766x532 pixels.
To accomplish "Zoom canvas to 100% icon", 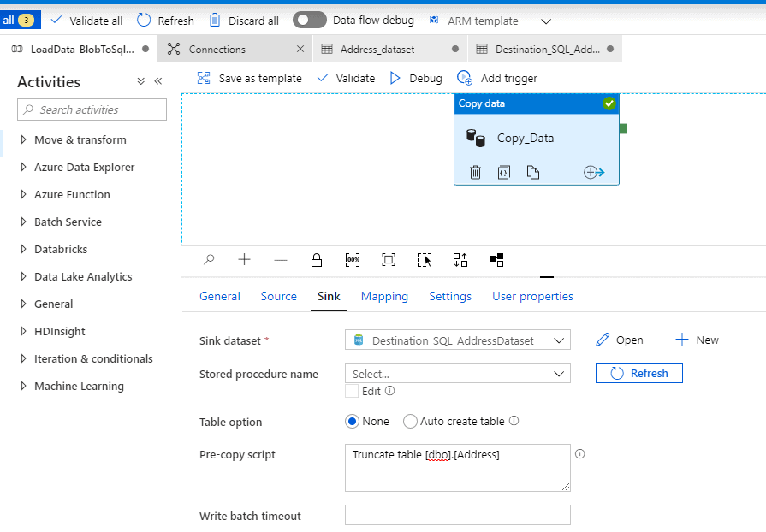I will 352,260.
